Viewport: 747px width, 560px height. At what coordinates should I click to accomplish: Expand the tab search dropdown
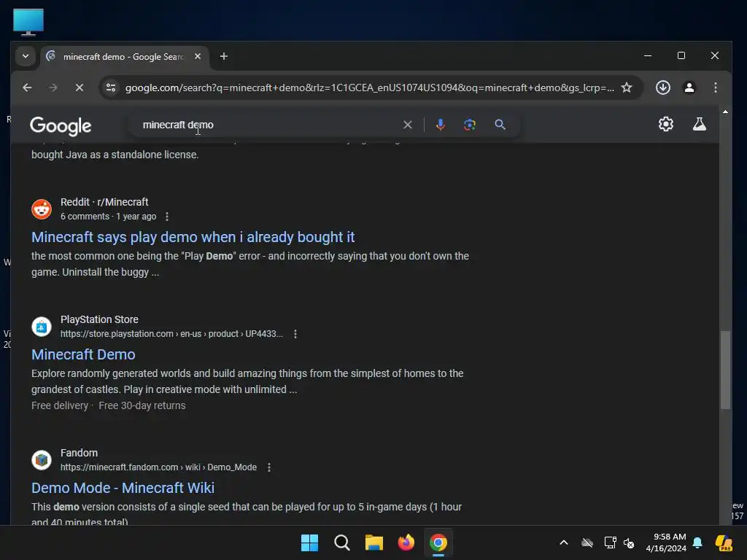(26, 56)
